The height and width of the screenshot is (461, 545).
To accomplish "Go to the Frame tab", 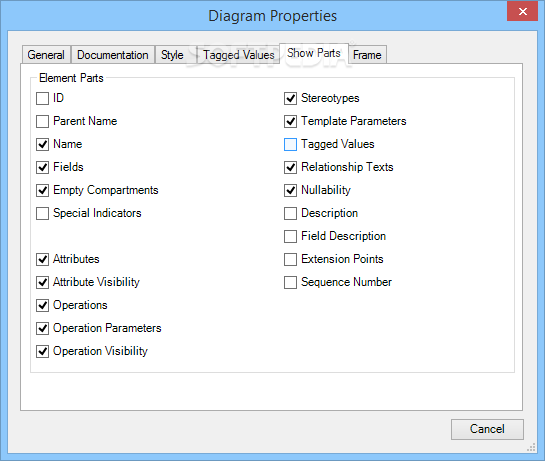I will pos(367,55).
